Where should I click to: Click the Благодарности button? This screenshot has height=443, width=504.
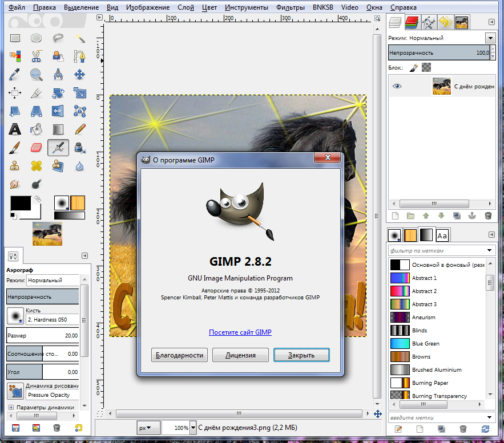pyautogui.click(x=179, y=355)
